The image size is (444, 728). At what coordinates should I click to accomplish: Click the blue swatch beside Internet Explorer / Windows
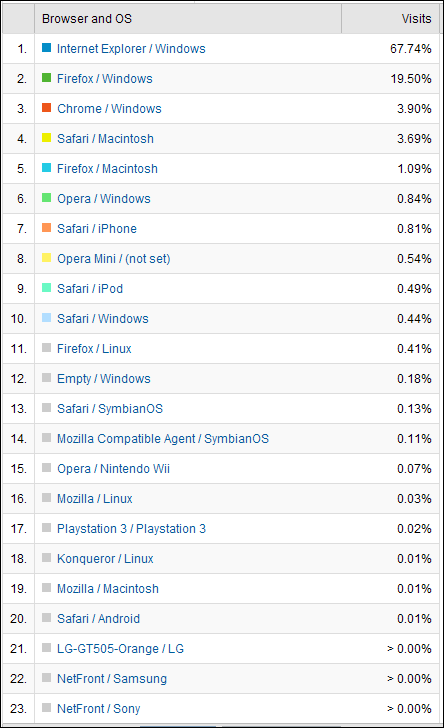coord(46,47)
